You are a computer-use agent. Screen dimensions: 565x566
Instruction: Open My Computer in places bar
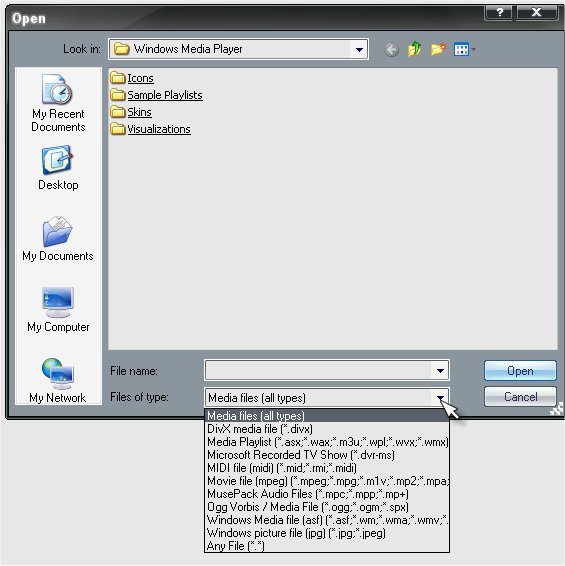[58, 310]
